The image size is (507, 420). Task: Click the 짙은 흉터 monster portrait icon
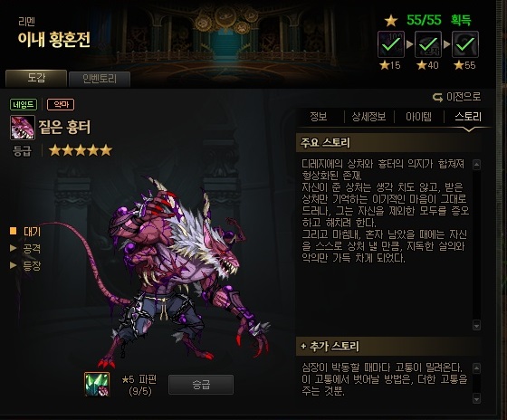[23, 128]
